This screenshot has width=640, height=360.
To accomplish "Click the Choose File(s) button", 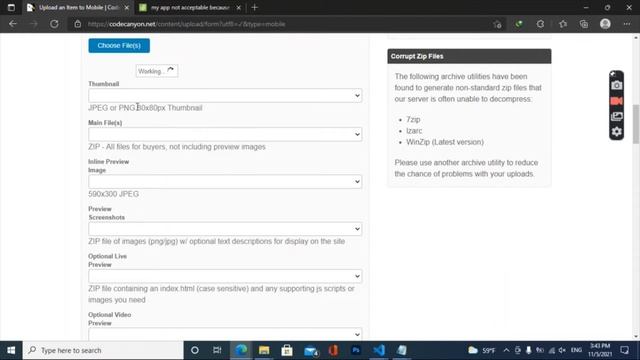I will coord(119,45).
